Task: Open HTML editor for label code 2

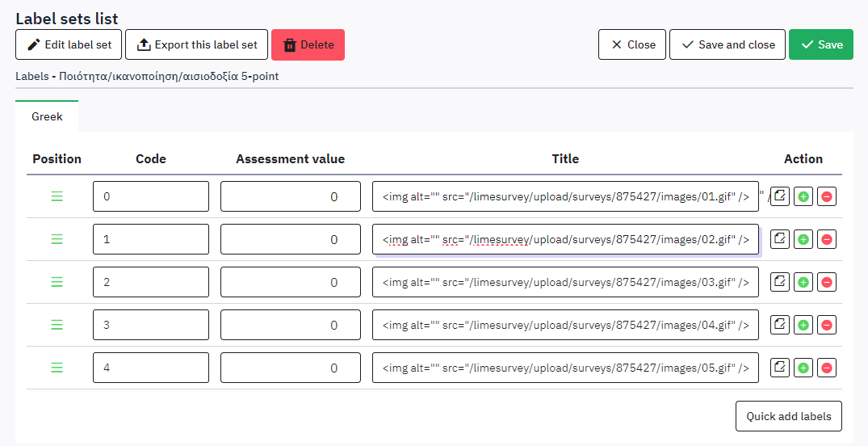Action: tap(779, 282)
